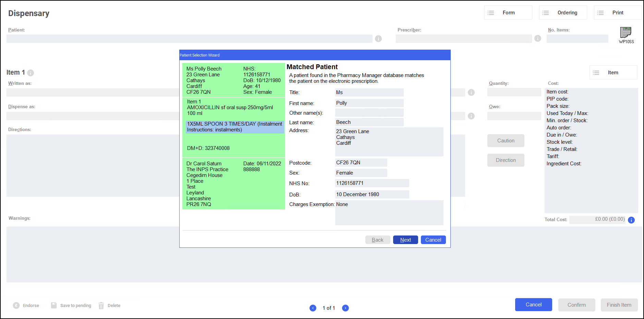Click the Stock level label
644x319 pixels.
[559, 142]
